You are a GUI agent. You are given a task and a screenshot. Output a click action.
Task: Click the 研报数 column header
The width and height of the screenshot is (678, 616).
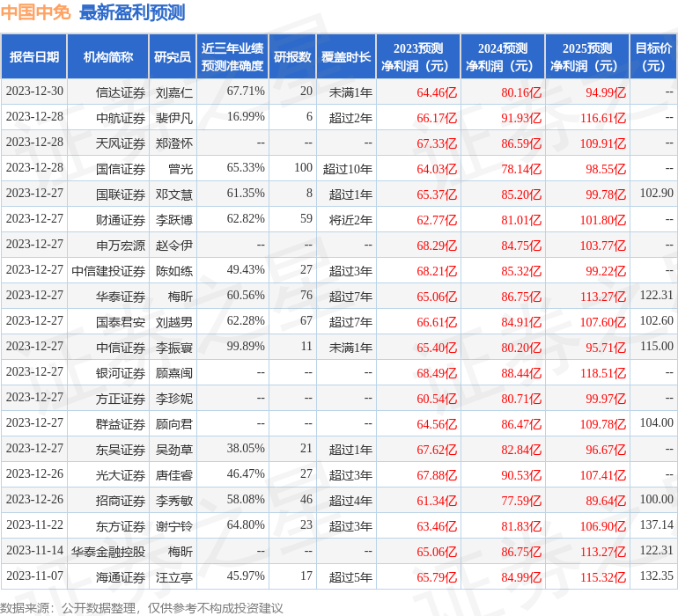292,56
